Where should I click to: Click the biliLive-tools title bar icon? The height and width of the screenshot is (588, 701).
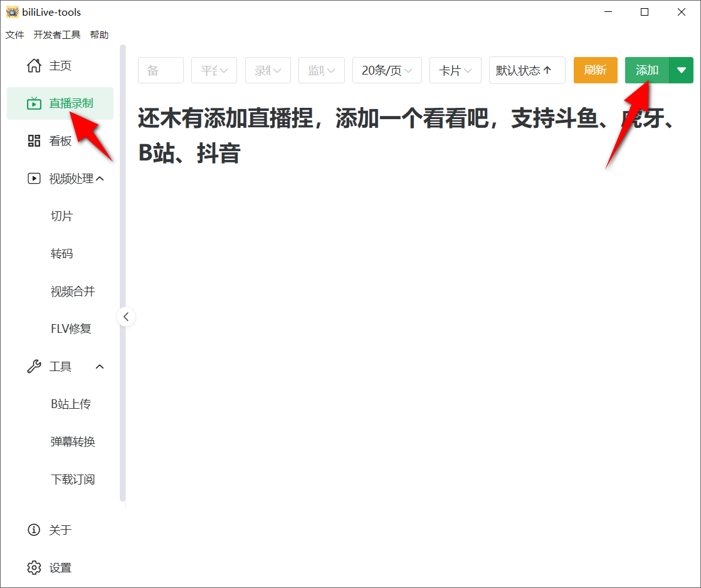(x=13, y=11)
